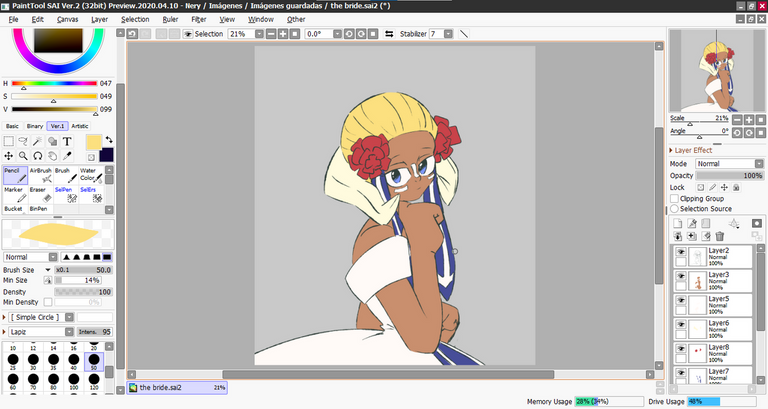The image size is (768, 409).
Task: Choose the SelErs selection eraser tool
Action: [91, 194]
